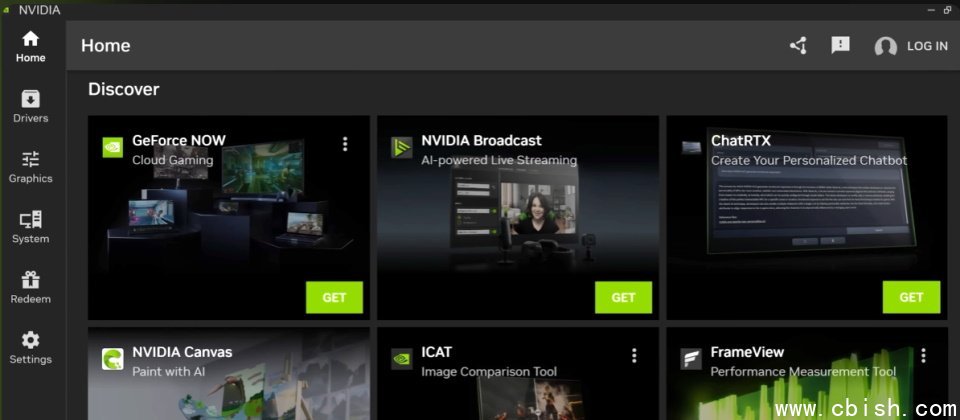The image size is (960, 420).
Task: Click Image Comparison Tool subtitle
Action: pyautogui.click(x=489, y=372)
